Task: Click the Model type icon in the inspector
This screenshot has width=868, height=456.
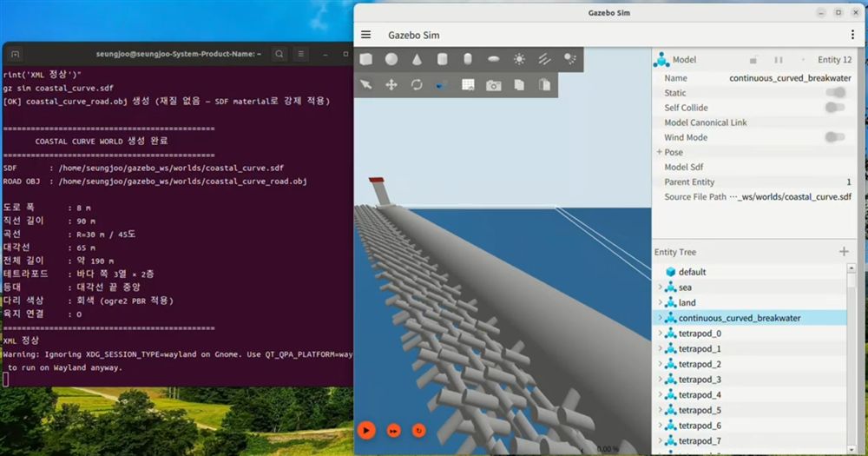Action: [x=661, y=59]
